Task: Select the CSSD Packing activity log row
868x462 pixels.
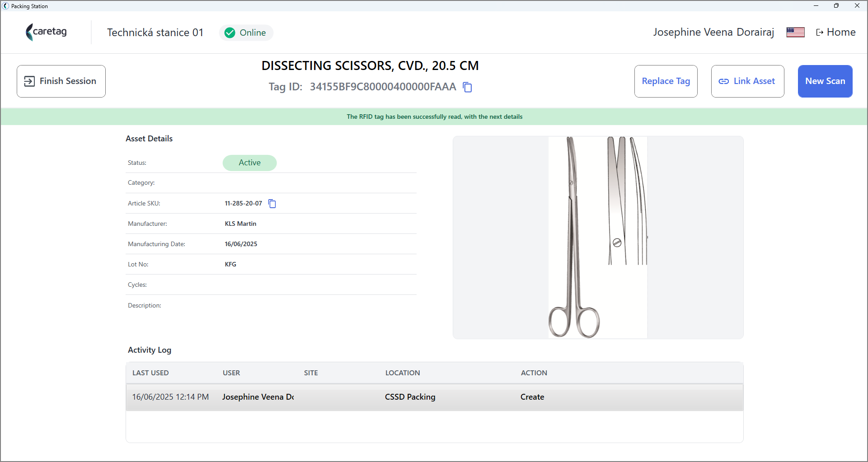Action: pos(435,397)
